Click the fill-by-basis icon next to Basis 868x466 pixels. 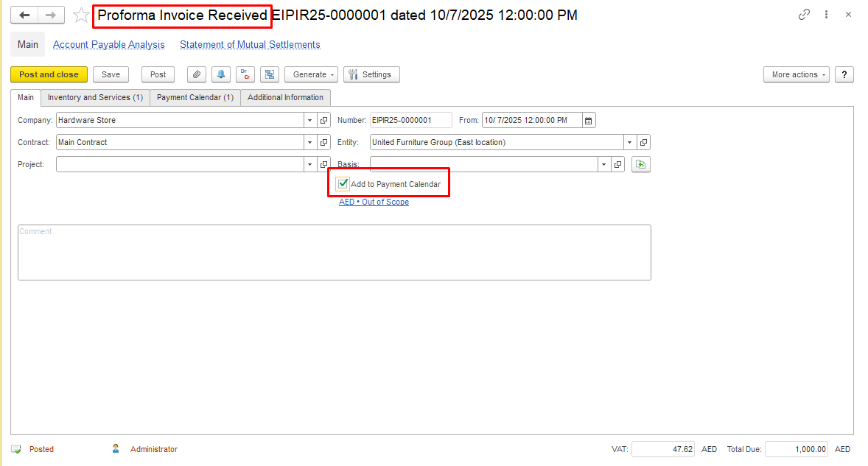click(640, 165)
